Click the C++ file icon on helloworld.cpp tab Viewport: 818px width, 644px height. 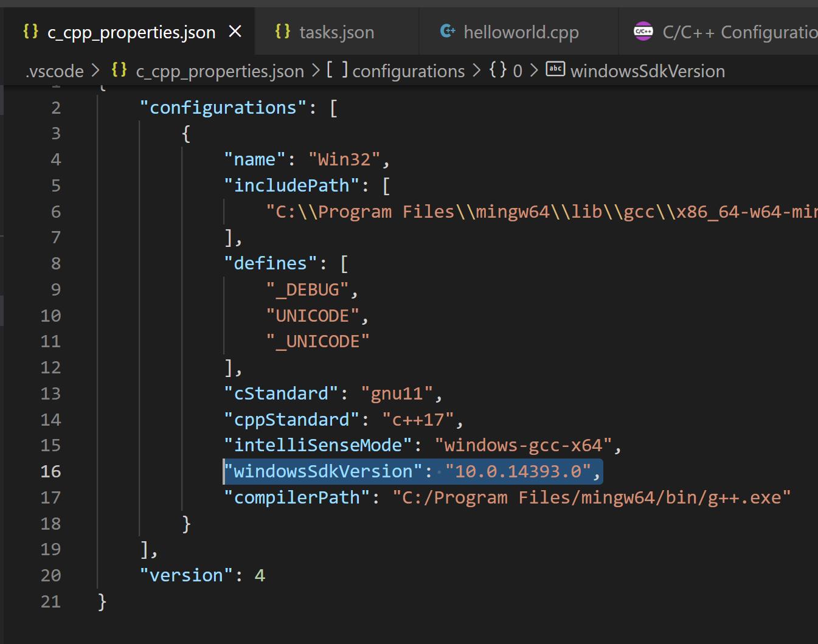[x=448, y=30]
